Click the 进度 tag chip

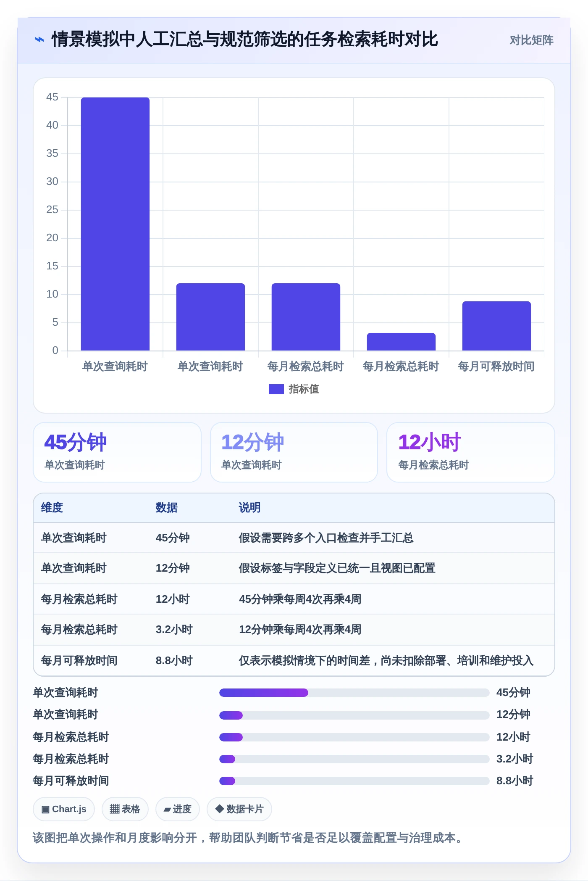(x=178, y=809)
